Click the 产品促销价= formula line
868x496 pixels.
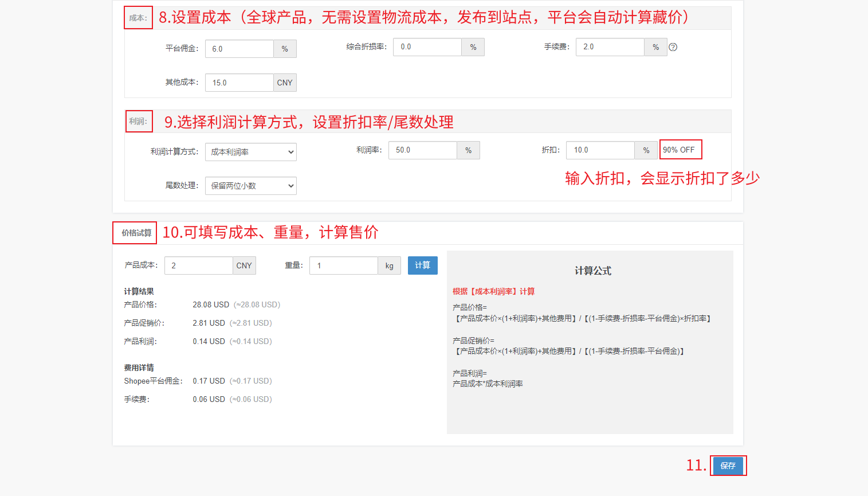point(473,341)
